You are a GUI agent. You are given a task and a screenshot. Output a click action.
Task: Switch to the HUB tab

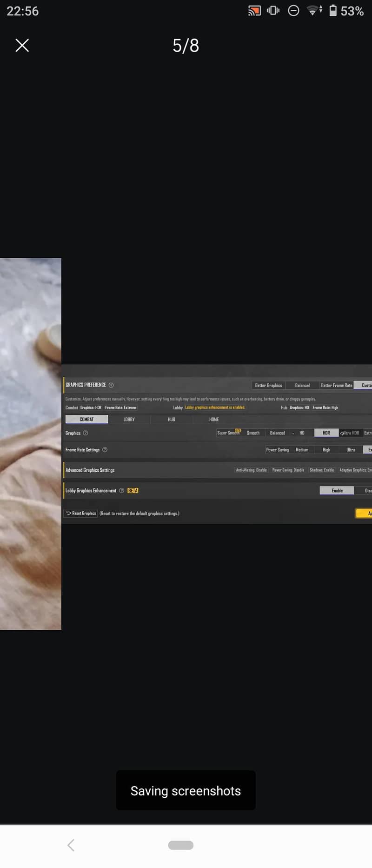coord(172,420)
